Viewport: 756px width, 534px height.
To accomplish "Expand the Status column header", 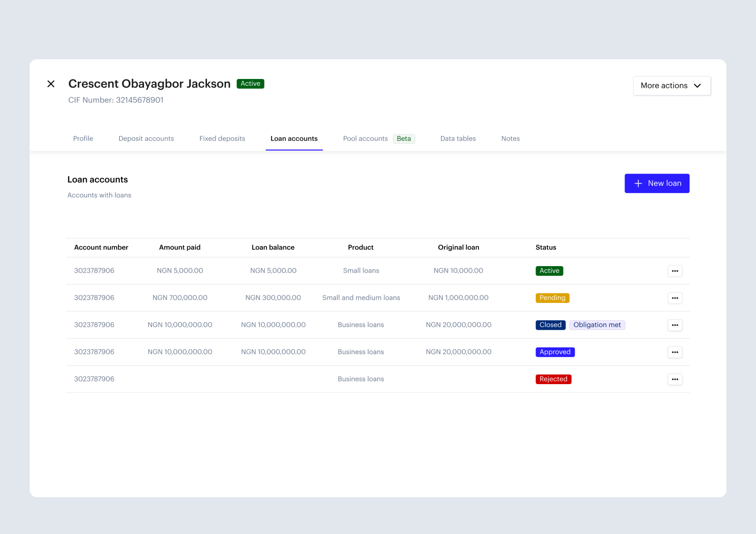I will pyautogui.click(x=545, y=247).
